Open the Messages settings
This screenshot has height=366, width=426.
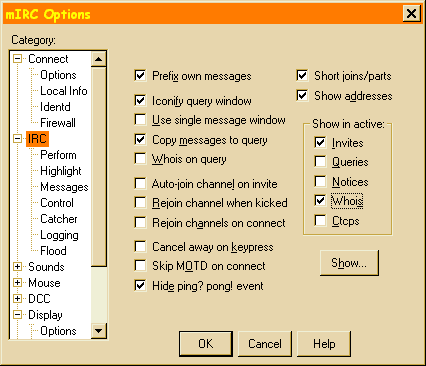(x=64, y=187)
